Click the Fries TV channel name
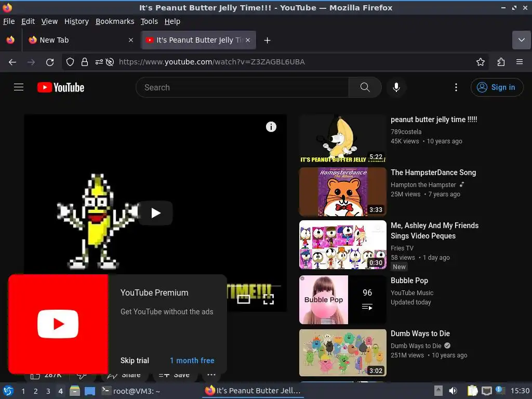Screen dimensions: 532x399 click(402, 248)
